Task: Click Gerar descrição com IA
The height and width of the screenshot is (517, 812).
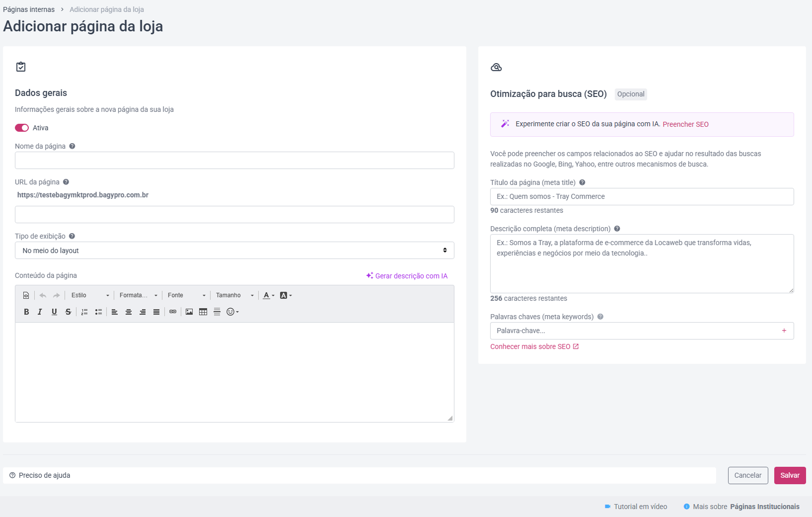Action: coord(407,276)
